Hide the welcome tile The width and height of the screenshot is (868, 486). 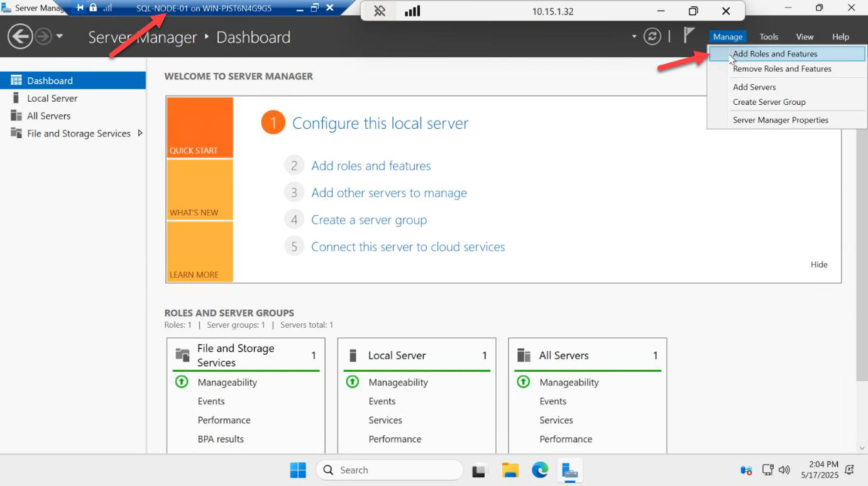pos(819,264)
